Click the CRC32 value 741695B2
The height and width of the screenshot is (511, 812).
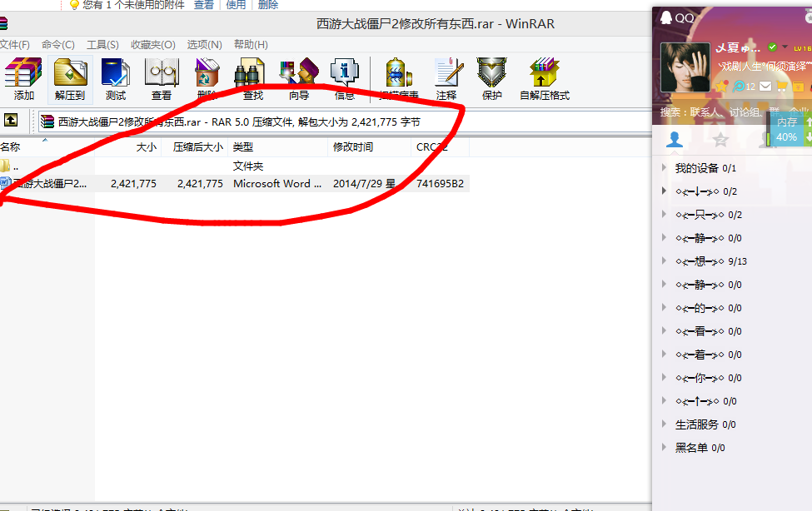point(441,183)
